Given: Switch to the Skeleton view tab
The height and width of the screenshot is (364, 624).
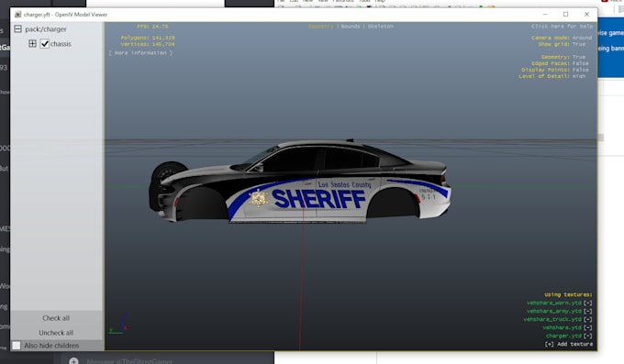Looking at the screenshot, I should tap(381, 27).
